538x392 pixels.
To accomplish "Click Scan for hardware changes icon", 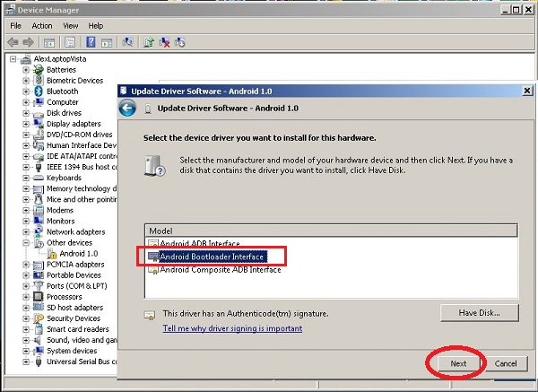I will click(127, 42).
